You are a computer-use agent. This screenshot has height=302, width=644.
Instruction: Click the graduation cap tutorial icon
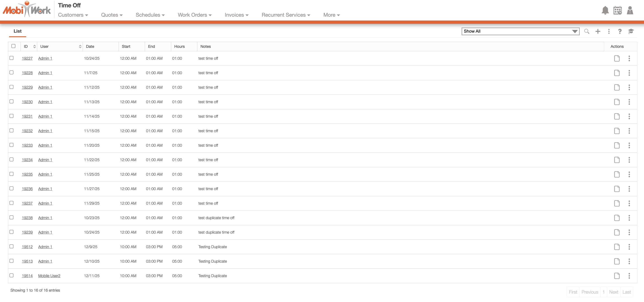point(631,31)
